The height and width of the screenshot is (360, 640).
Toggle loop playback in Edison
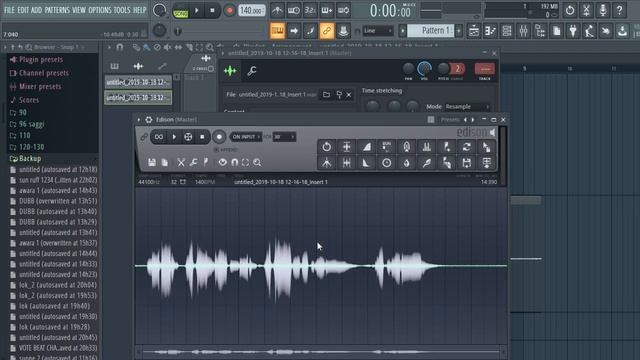158,137
